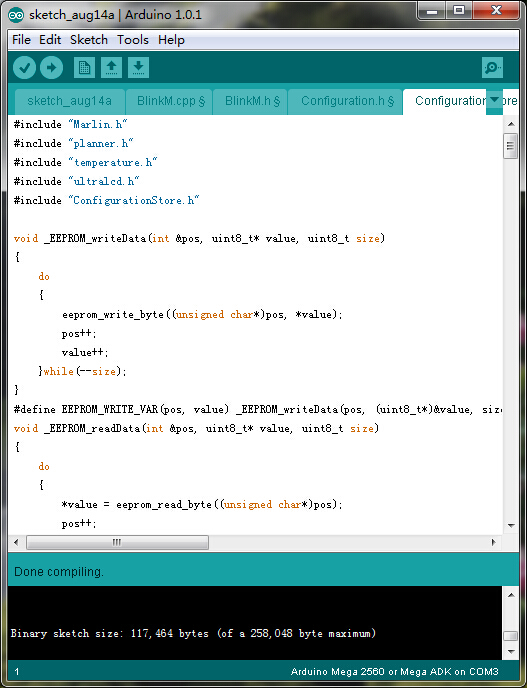Switch to the sketch_aug14a tab
Screen dimensions: 527x688
(x=69, y=101)
